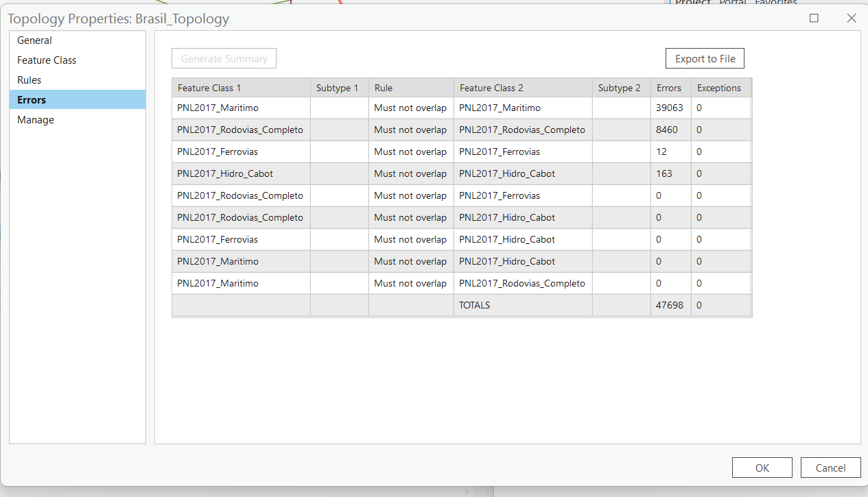View the Errors tab
This screenshot has width=868, height=497.
(32, 99)
